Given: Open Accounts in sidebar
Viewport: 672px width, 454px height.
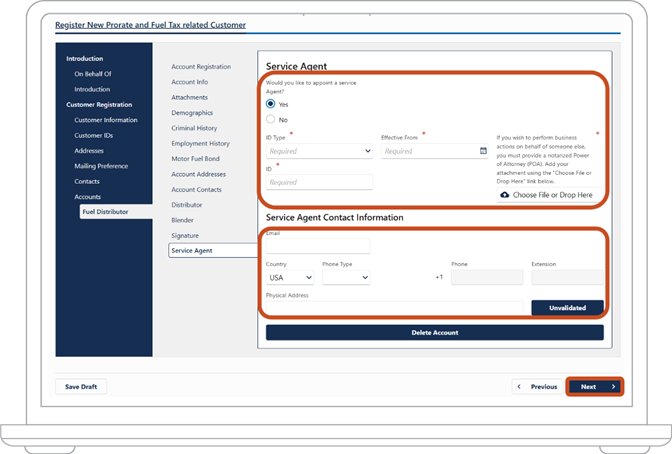Looking at the screenshot, I should pos(87,197).
